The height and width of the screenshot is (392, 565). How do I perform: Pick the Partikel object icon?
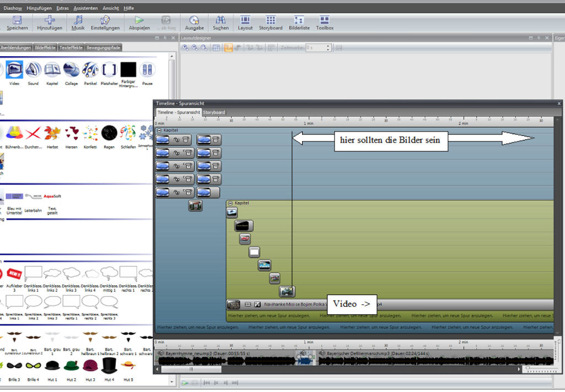coord(90,72)
